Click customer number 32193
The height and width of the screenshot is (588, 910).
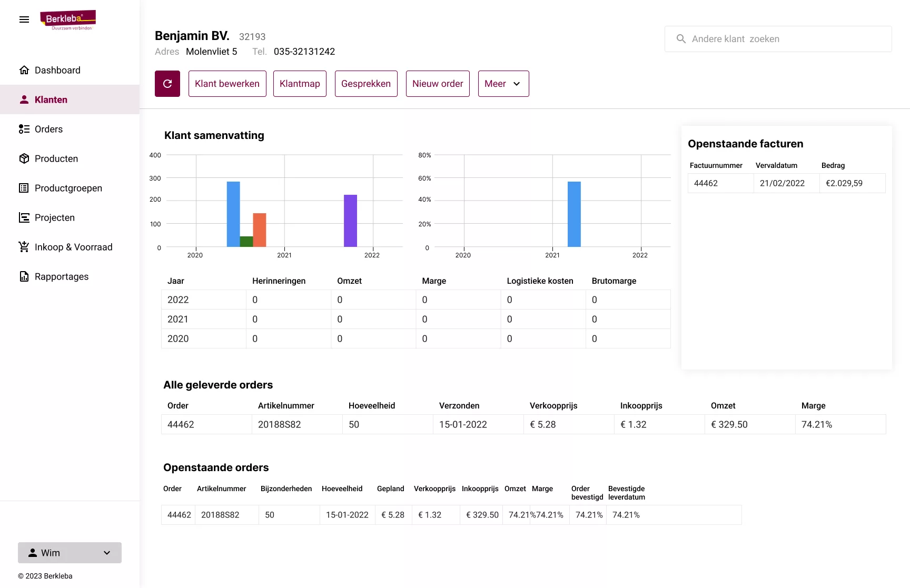coord(252,37)
